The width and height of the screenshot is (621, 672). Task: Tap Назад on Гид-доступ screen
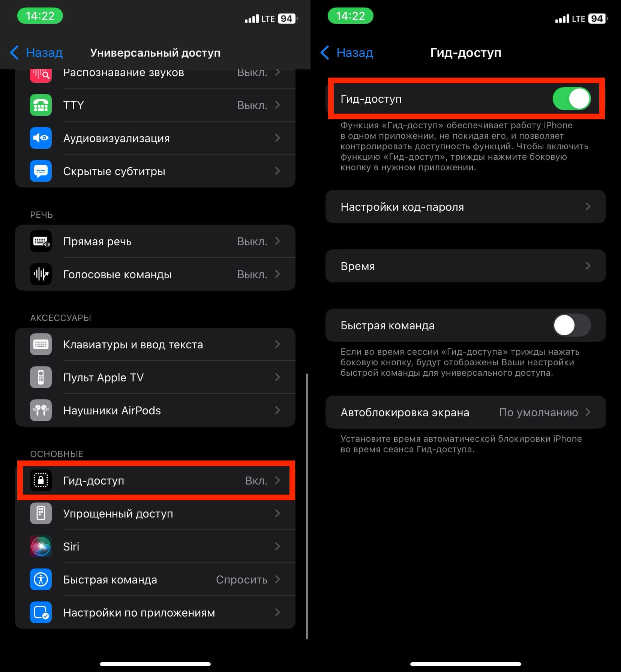[x=347, y=53]
